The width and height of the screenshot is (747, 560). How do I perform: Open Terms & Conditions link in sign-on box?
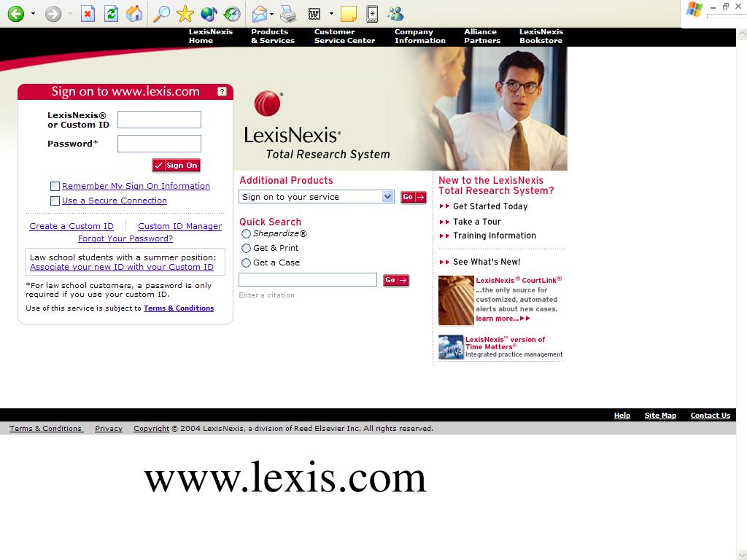179,308
